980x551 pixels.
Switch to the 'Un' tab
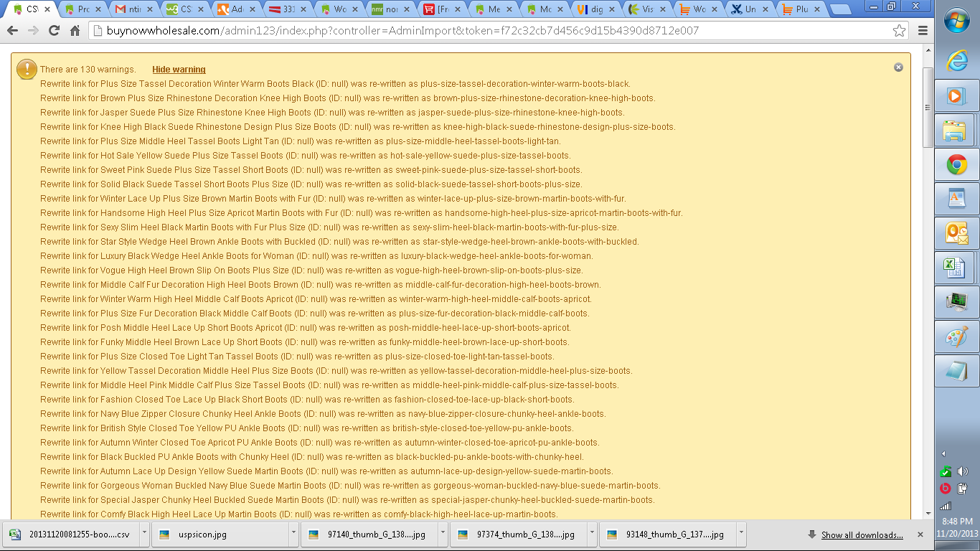tap(750, 10)
